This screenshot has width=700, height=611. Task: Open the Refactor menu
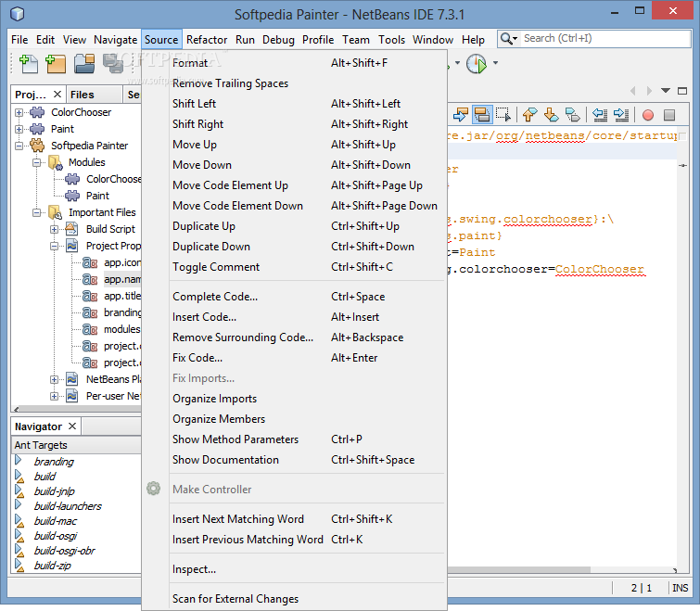click(x=207, y=40)
